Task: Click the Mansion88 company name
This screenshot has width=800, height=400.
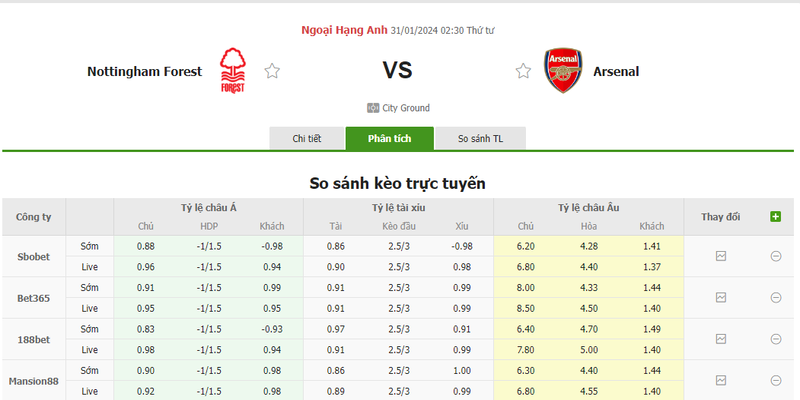Action: coord(34,381)
